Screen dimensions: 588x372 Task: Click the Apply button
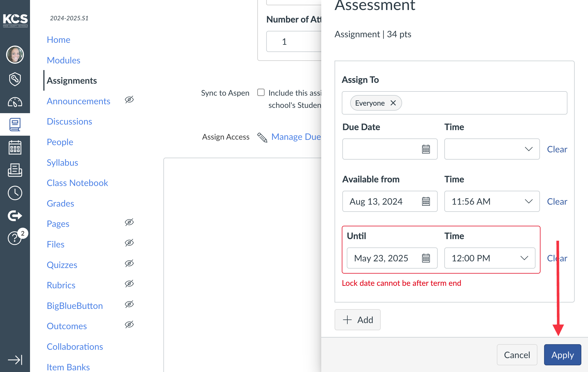[562, 355]
